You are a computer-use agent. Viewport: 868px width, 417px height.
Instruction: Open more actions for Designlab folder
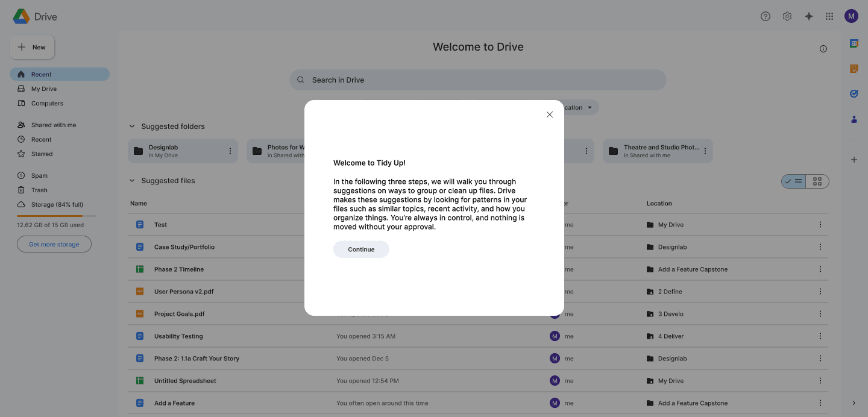tap(230, 151)
